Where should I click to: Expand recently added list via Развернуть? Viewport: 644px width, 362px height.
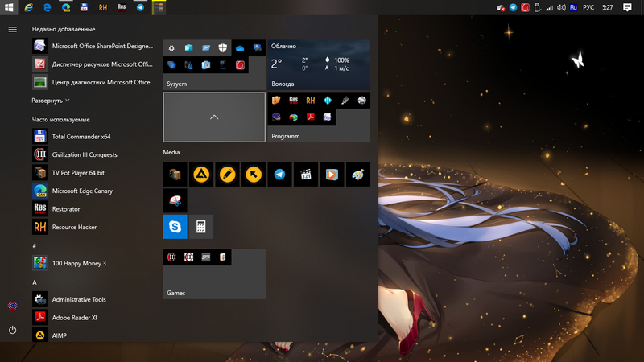[x=51, y=101]
